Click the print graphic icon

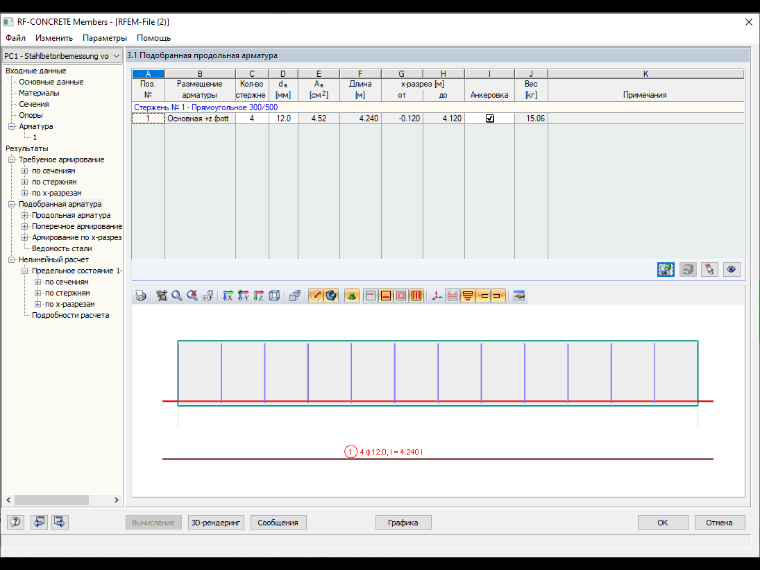pos(141,296)
